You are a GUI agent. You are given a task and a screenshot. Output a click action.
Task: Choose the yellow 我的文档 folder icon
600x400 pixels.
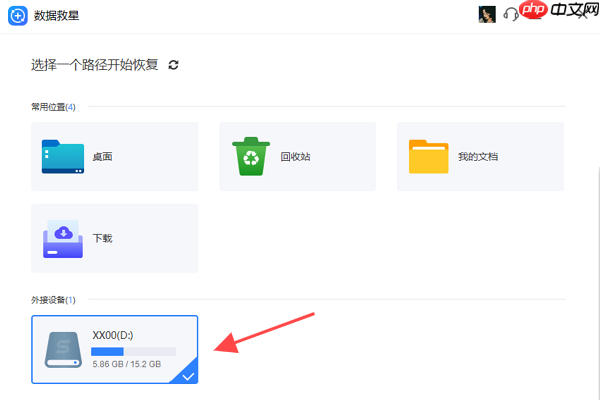tap(429, 157)
